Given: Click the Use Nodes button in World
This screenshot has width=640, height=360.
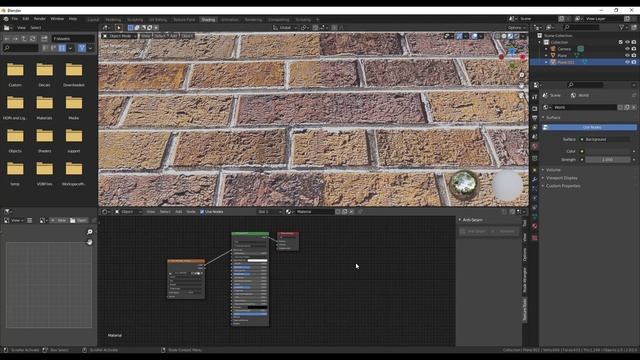Looking at the screenshot, I should (589, 127).
